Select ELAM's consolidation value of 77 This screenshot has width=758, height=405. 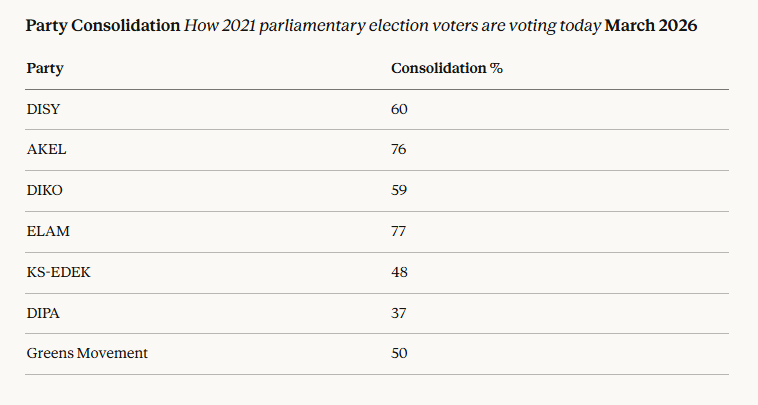[399, 231]
